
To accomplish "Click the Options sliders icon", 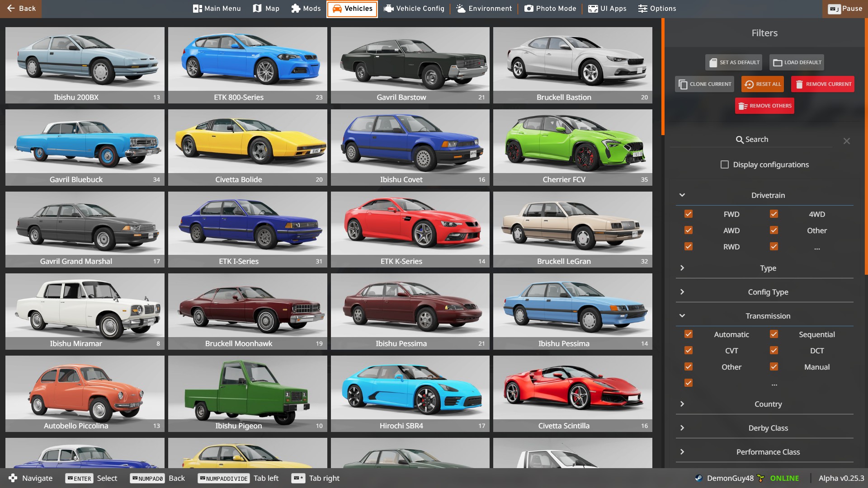I will point(642,9).
